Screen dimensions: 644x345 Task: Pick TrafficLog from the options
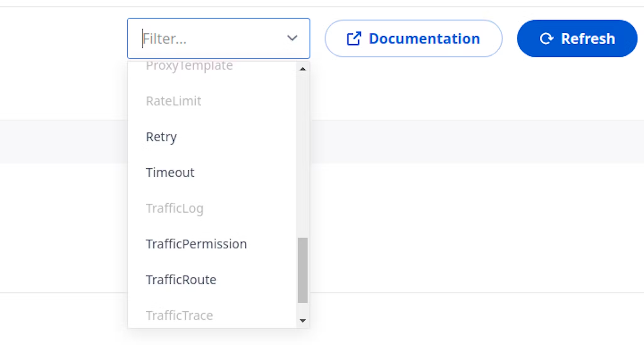click(x=175, y=208)
